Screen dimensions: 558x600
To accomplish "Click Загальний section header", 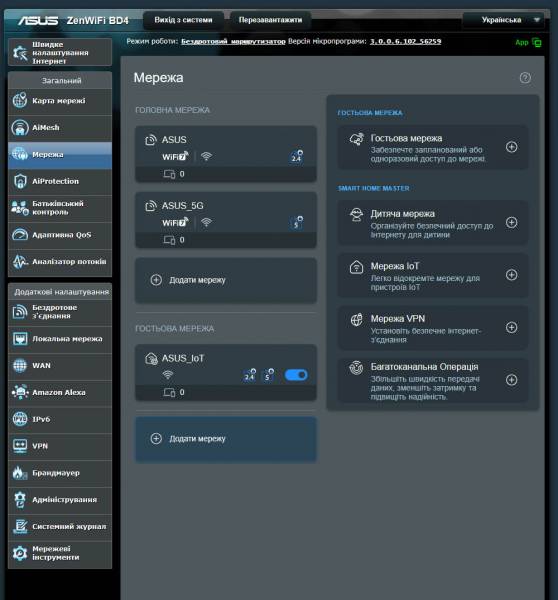I will [60, 81].
